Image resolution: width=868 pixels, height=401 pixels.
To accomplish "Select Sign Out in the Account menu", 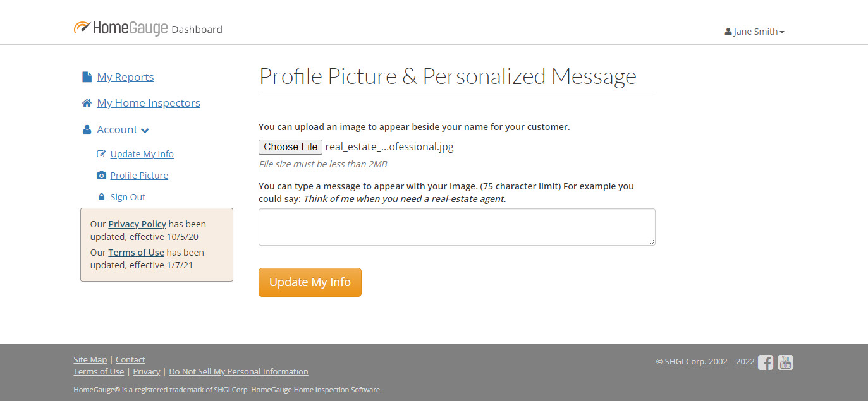I will 128,197.
